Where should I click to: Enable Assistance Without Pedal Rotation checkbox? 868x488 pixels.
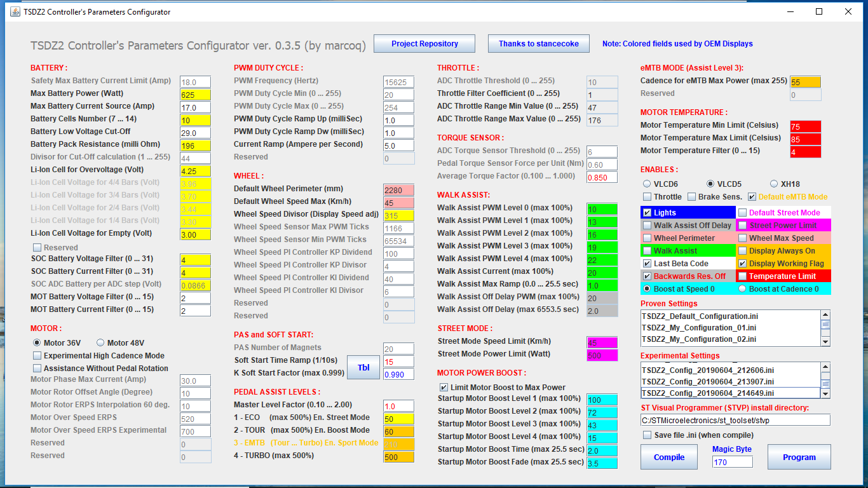37,368
